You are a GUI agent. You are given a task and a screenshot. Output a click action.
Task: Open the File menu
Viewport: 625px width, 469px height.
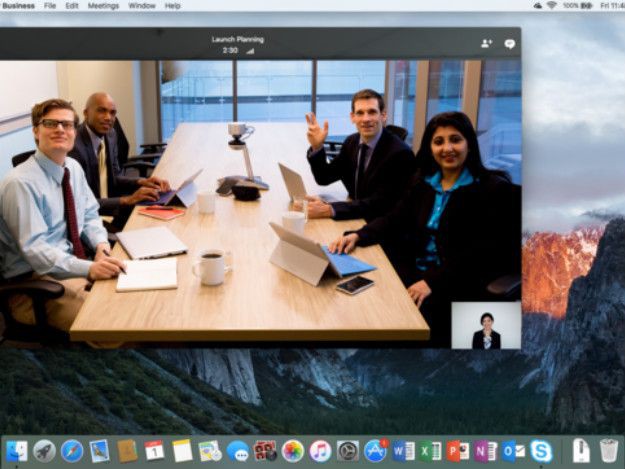(50, 6)
